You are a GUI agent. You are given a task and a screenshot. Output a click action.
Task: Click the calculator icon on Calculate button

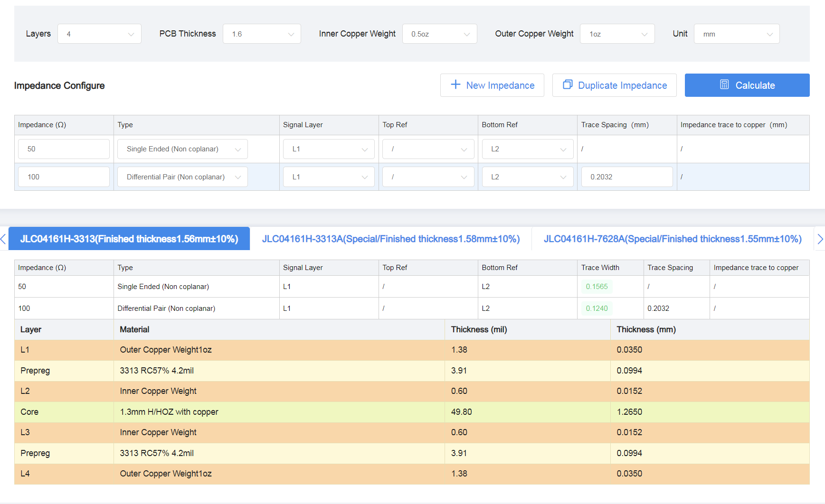724,85
